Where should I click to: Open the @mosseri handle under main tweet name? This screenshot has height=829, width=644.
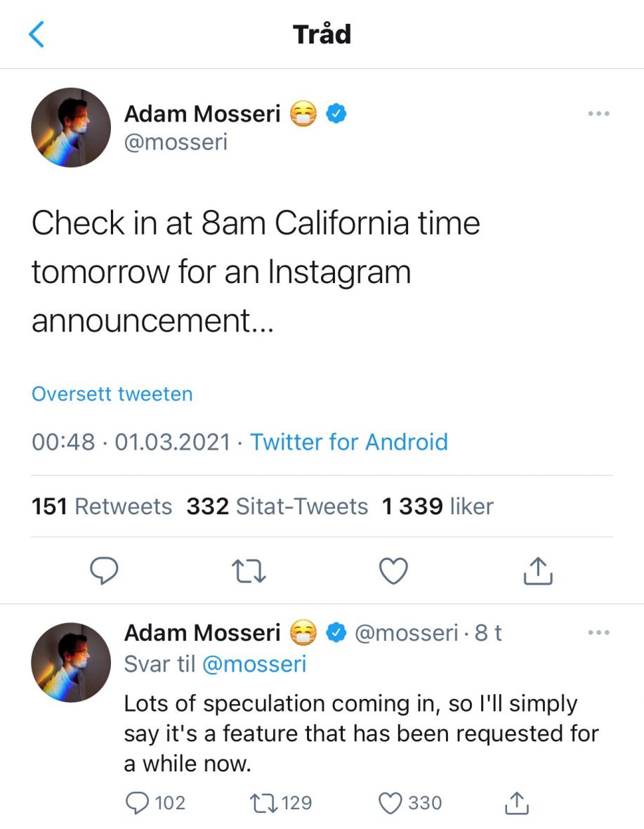tap(176, 142)
